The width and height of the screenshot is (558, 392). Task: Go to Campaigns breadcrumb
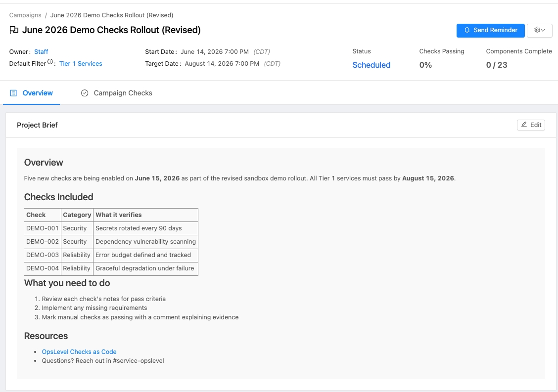[x=25, y=15]
